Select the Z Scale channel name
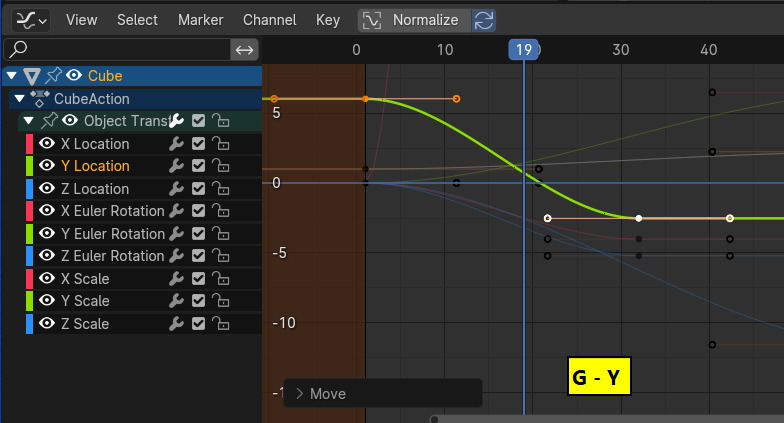The width and height of the screenshot is (784, 423). [x=85, y=324]
